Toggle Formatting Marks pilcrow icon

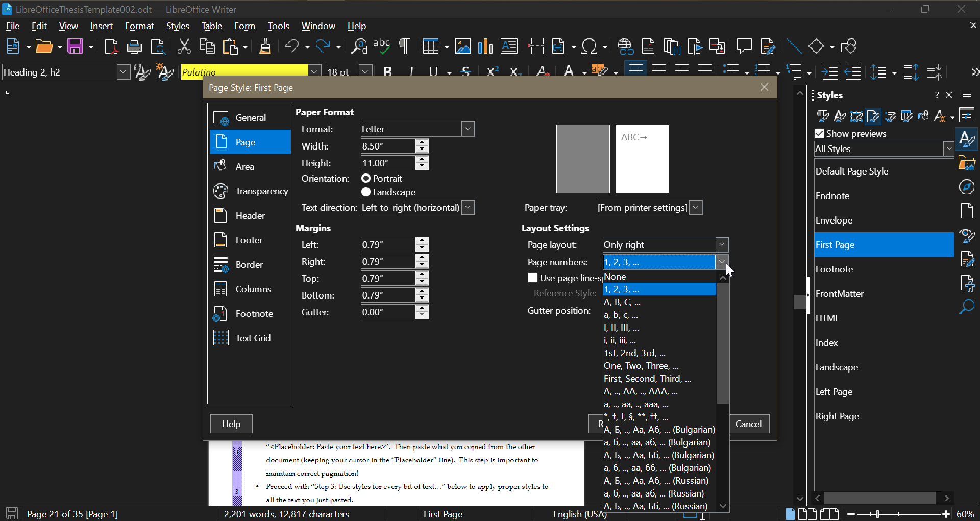point(404,46)
